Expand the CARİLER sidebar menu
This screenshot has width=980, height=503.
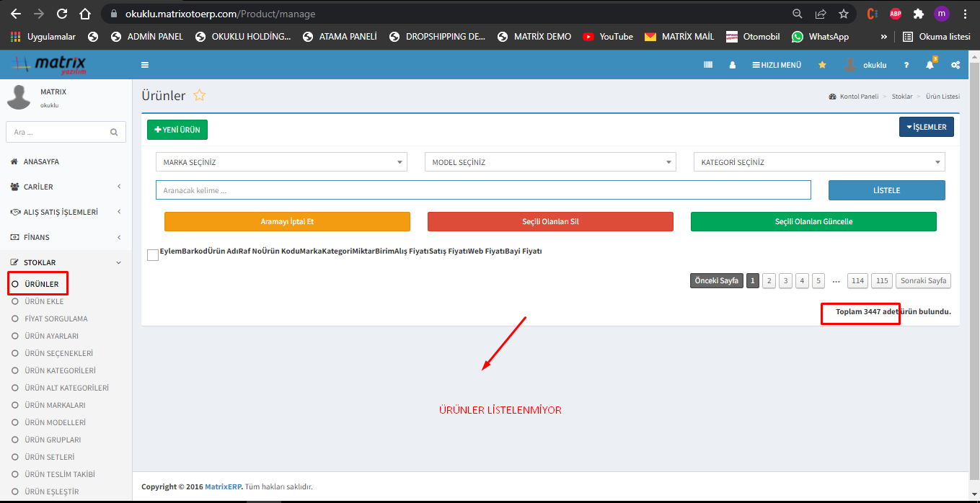tap(66, 187)
